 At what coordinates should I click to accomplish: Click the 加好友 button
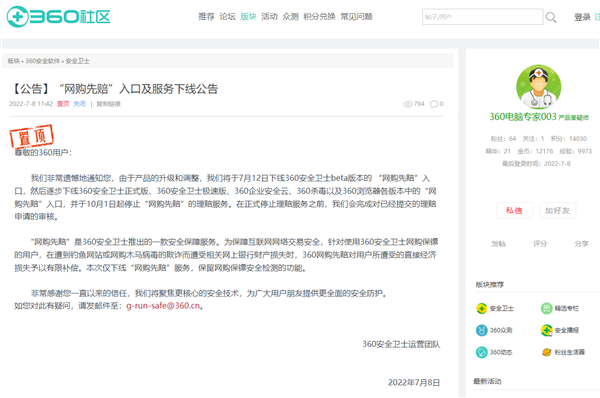(x=558, y=210)
